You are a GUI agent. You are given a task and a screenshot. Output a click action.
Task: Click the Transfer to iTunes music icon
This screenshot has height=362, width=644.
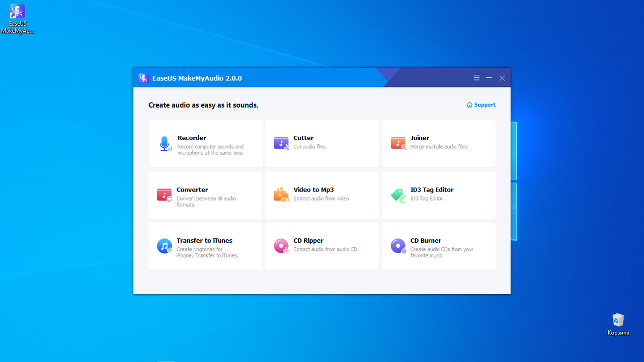tap(164, 246)
